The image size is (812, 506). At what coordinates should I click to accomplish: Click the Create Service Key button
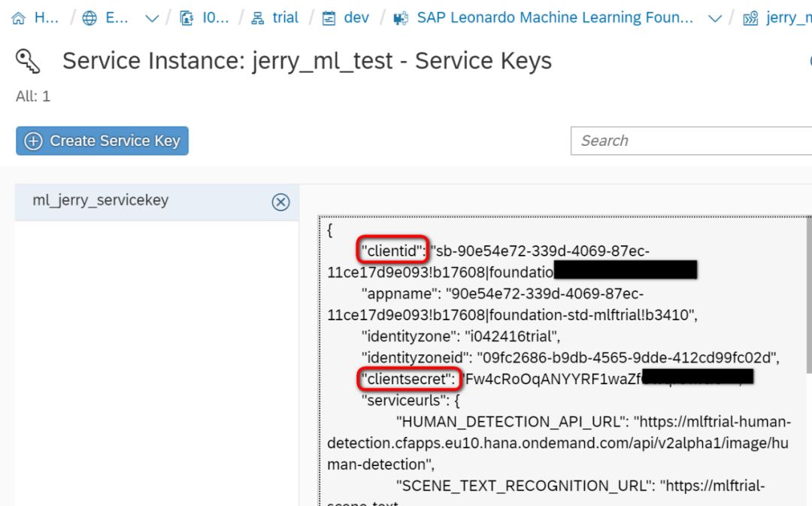102,141
